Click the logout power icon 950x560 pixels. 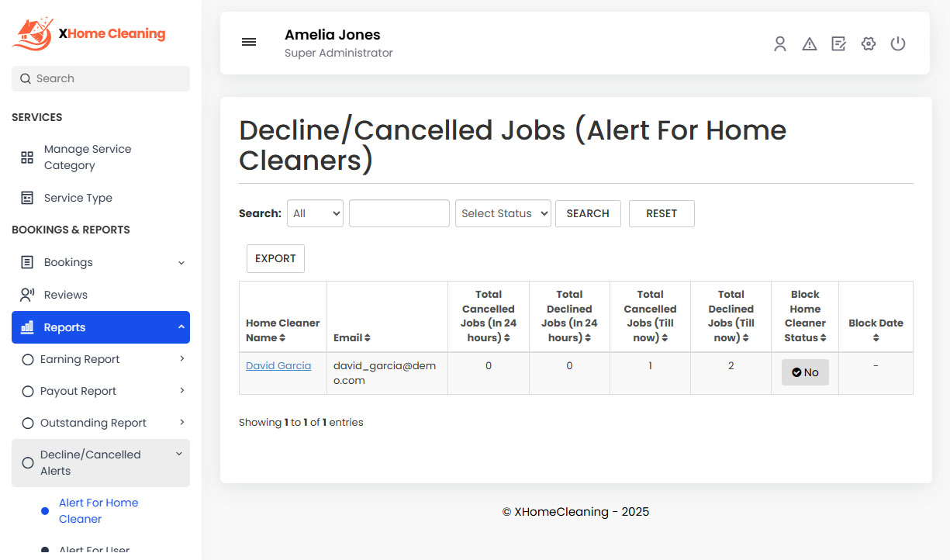point(898,44)
